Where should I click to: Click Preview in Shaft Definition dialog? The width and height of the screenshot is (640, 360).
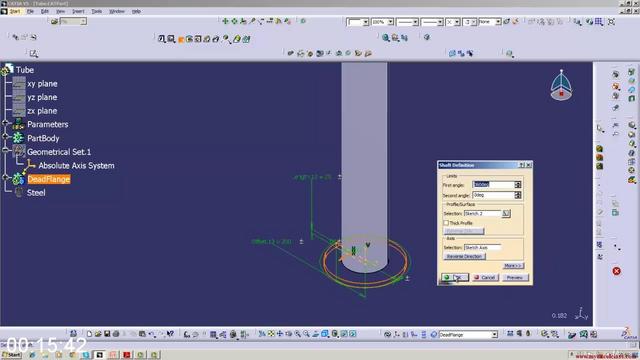pyautogui.click(x=515, y=277)
